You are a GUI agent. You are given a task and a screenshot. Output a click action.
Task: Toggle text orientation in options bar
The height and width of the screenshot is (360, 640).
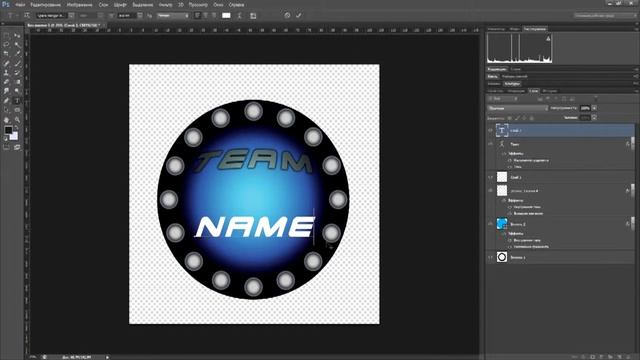27,16
